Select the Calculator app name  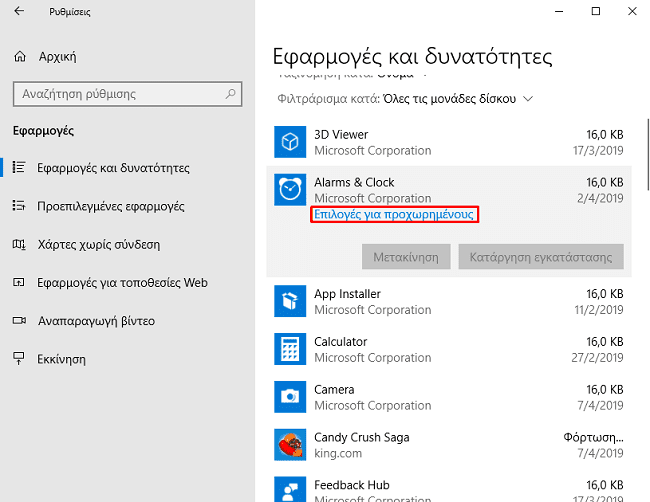point(340,342)
